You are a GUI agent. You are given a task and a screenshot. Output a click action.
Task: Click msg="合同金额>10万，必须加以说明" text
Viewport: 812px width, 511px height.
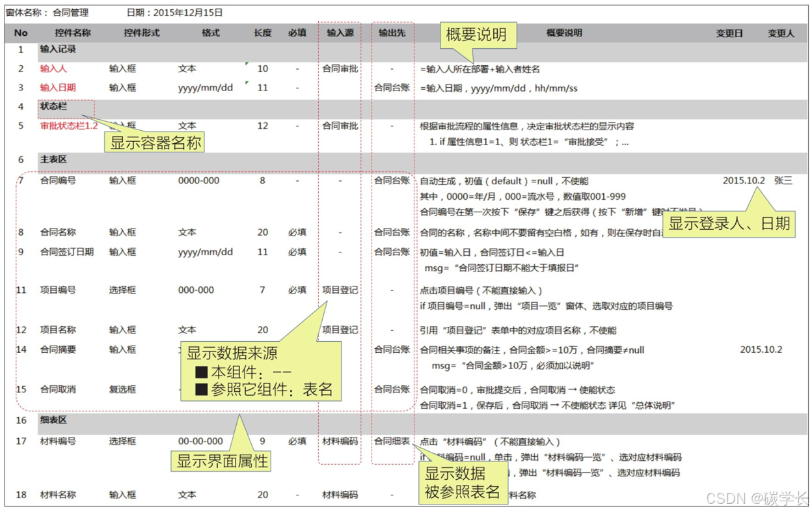pyautogui.click(x=513, y=366)
